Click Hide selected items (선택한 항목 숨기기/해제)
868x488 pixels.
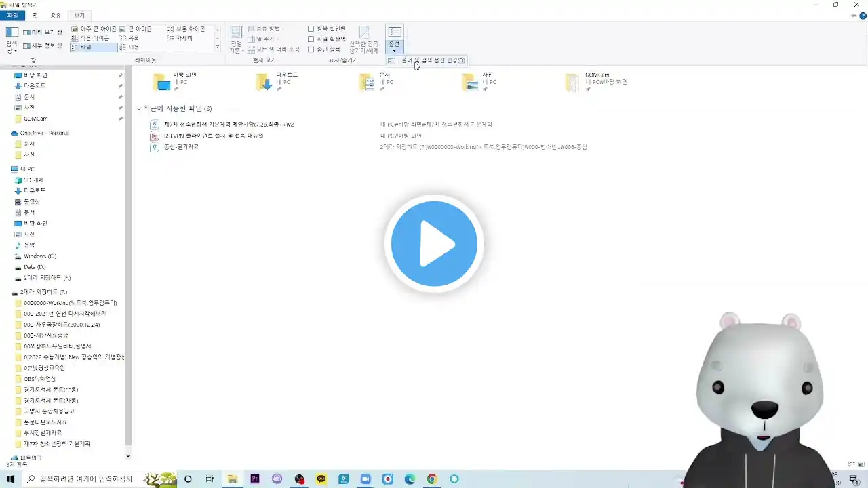364,40
